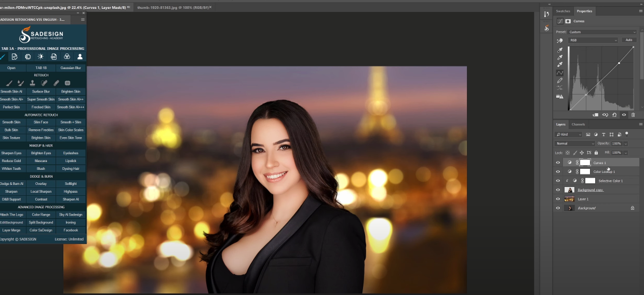Viewport: 644px width, 295px height.
Task: Click the mask icon in Properties panel
Action: pos(568,21)
